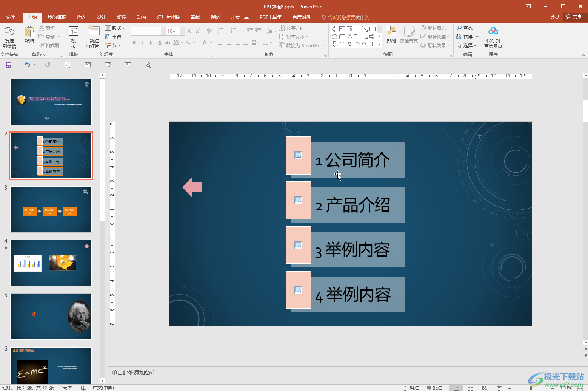The height and width of the screenshot is (391, 588).
Task: Switch to 插入 Insert tab
Action: click(x=82, y=17)
